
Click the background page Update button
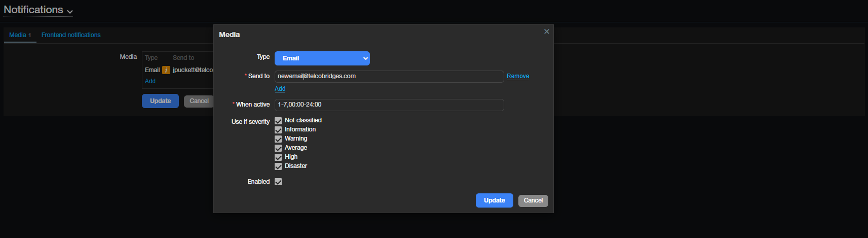coord(160,101)
